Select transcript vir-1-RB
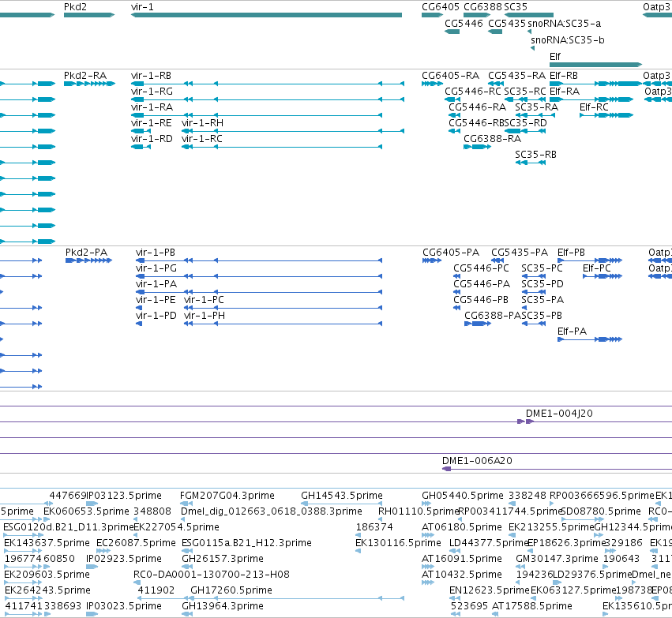The height and width of the screenshot is (618, 672). 152,76
